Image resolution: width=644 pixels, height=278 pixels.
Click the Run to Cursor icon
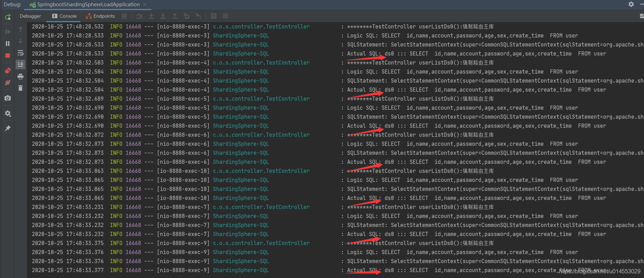(198, 16)
